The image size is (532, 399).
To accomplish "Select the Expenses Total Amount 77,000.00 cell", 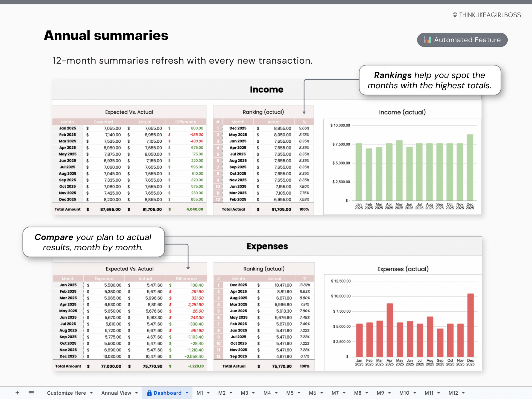I will (111, 366).
